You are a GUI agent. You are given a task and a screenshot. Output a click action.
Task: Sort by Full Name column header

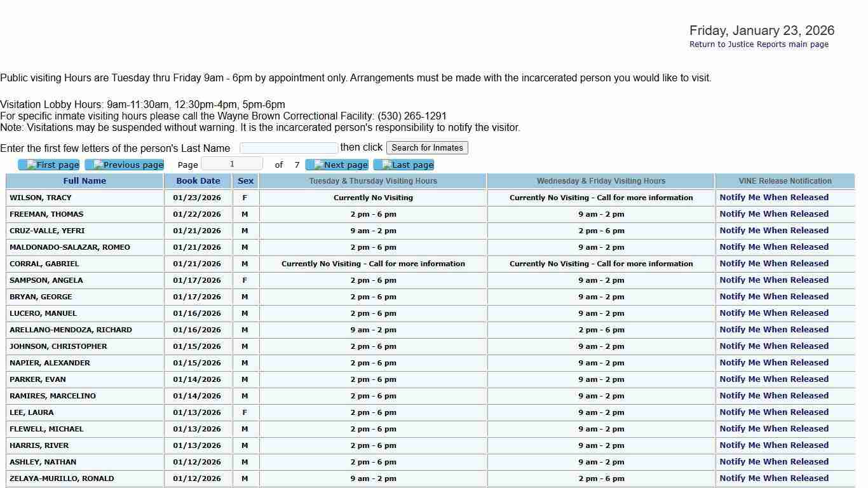pyautogui.click(x=85, y=181)
